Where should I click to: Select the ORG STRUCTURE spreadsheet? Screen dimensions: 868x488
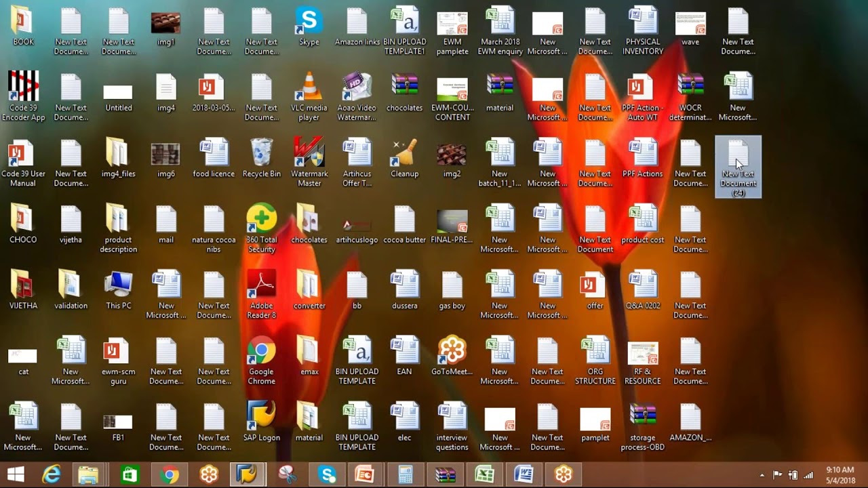click(x=595, y=360)
